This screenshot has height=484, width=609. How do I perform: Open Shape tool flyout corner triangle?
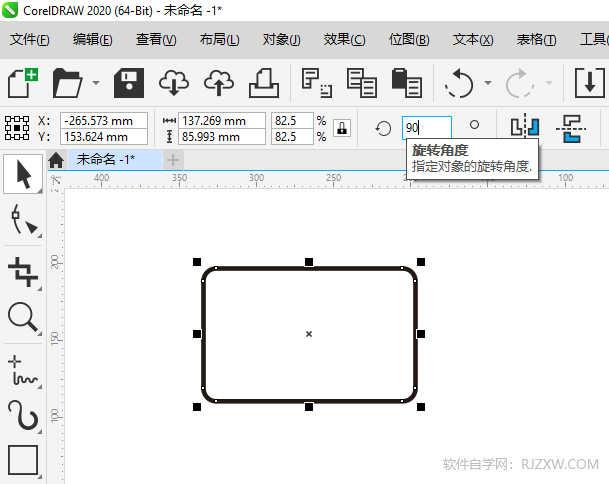tap(39, 235)
